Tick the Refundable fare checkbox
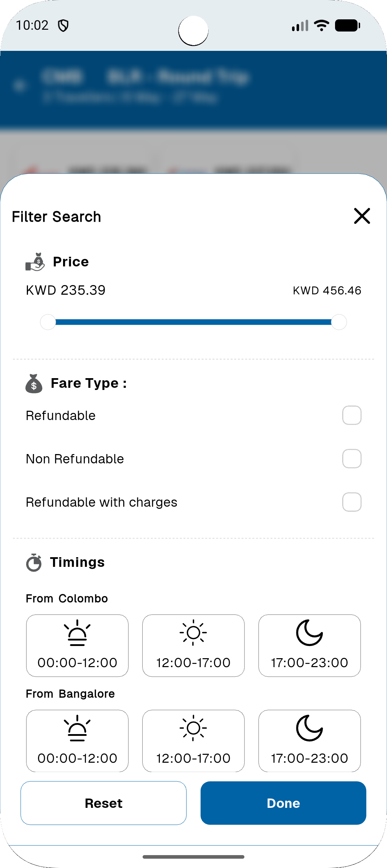 pyautogui.click(x=352, y=415)
